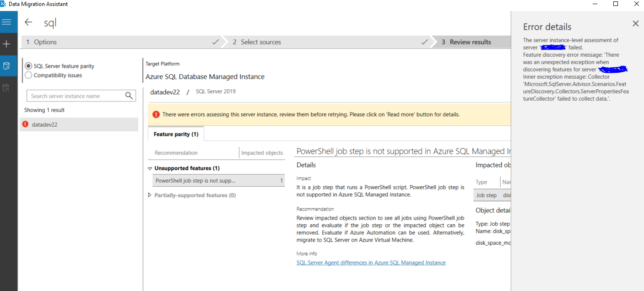Open the hamburger navigation menu
Screen dimensions: 644x291
click(x=6, y=22)
